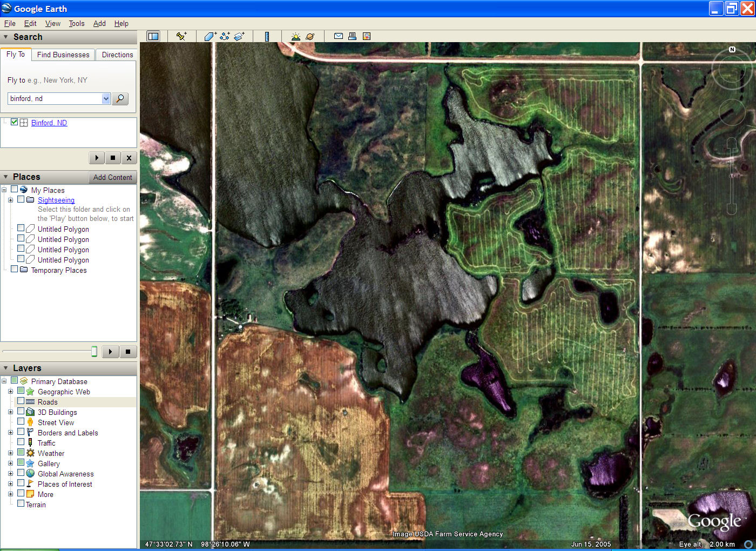This screenshot has height=551, width=756.
Task: Enable the Roads layer checkbox
Action: [x=21, y=401]
